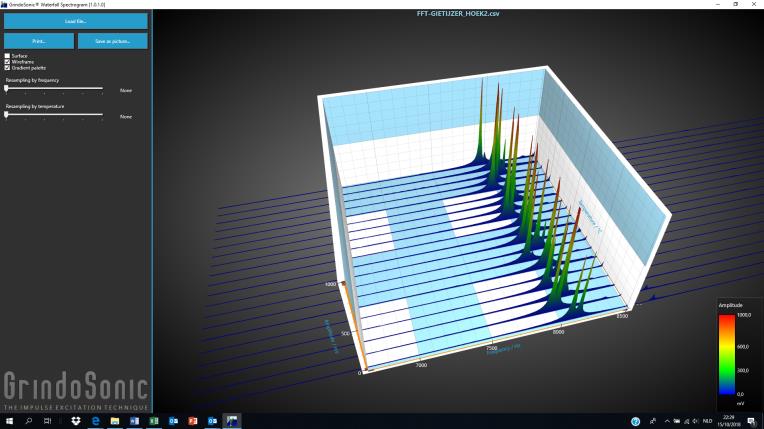Viewport: 764px width, 429px height.
Task: Click the Print... button
Action: [x=38, y=41]
